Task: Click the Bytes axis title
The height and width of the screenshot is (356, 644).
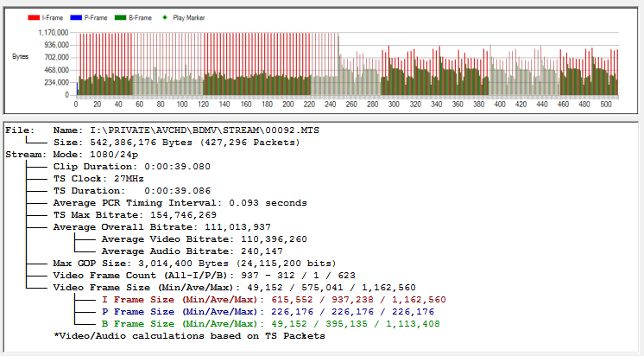Action: [20, 56]
